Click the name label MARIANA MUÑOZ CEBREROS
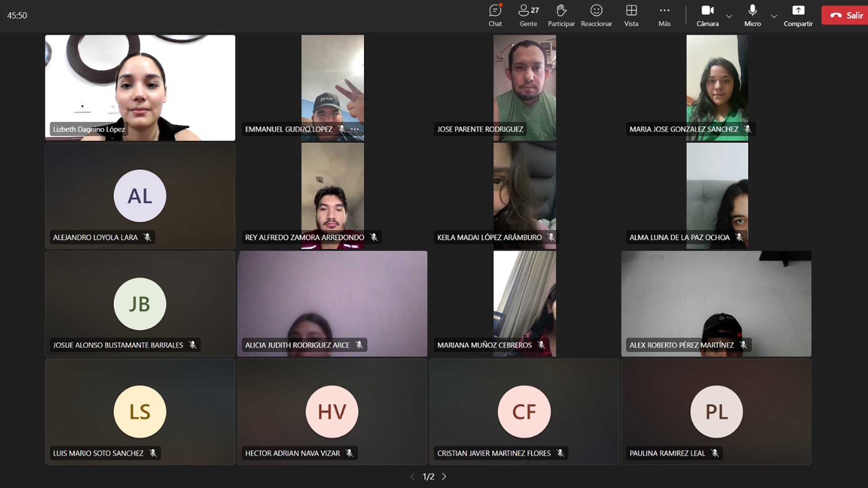This screenshot has width=868, height=488. tap(484, 345)
